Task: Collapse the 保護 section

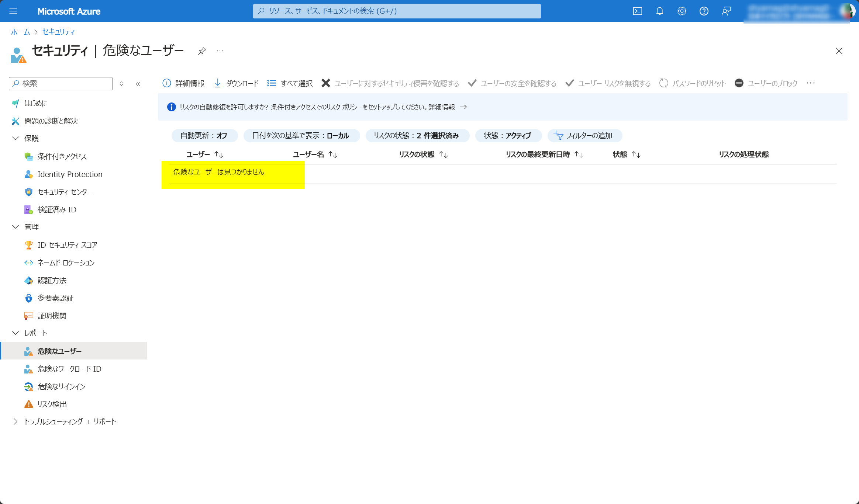Action: (x=15, y=138)
